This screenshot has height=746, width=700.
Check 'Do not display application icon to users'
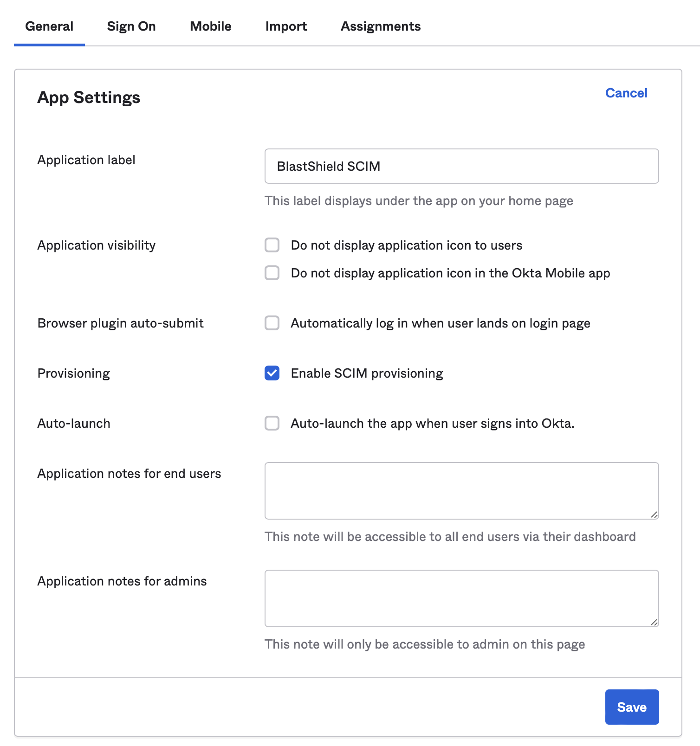click(x=272, y=245)
